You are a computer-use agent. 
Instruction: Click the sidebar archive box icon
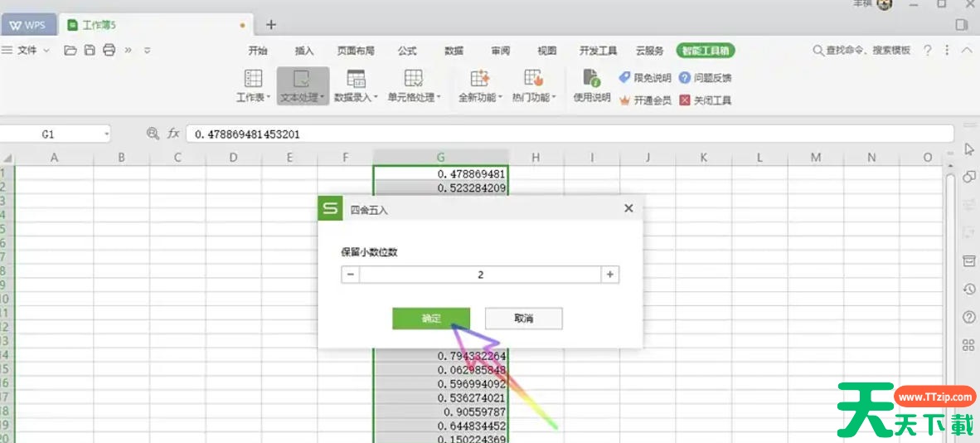coord(968,260)
